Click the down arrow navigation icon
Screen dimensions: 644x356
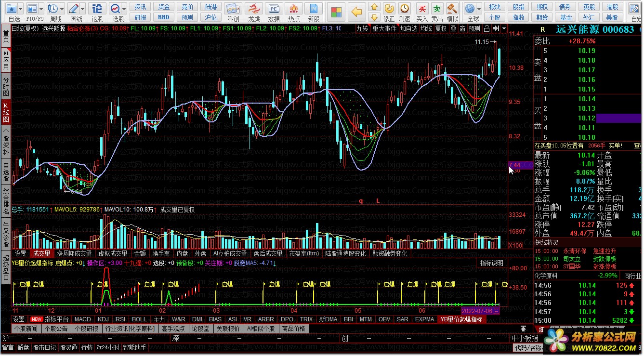[x=374, y=17]
